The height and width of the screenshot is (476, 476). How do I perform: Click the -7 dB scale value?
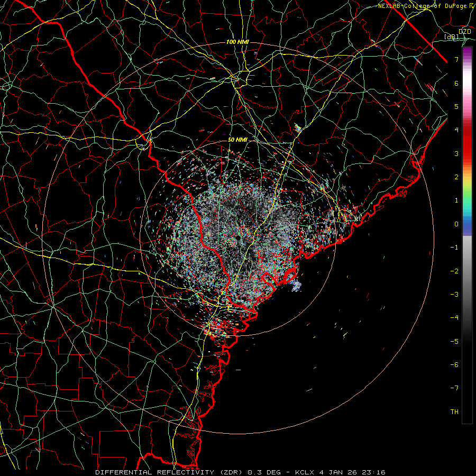tap(454, 388)
